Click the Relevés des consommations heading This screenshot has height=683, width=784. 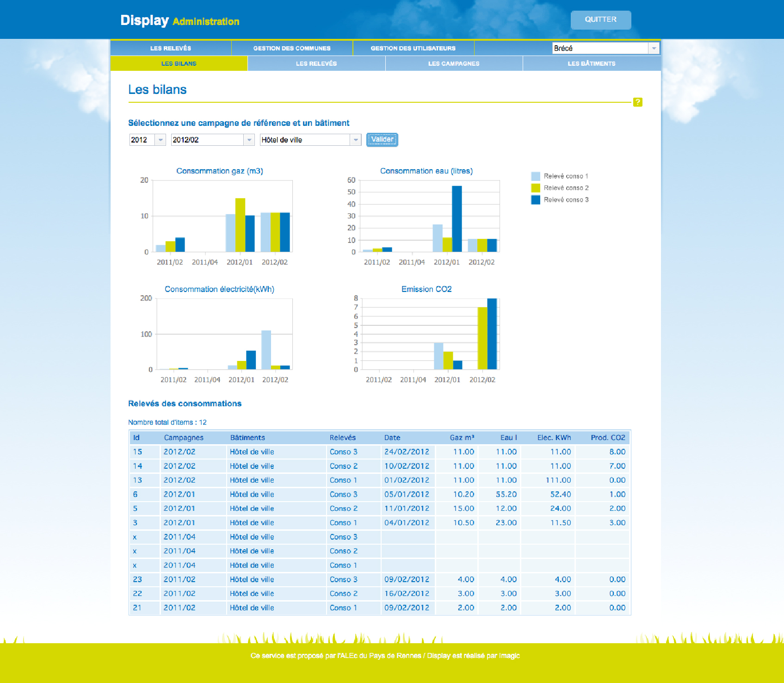click(185, 404)
